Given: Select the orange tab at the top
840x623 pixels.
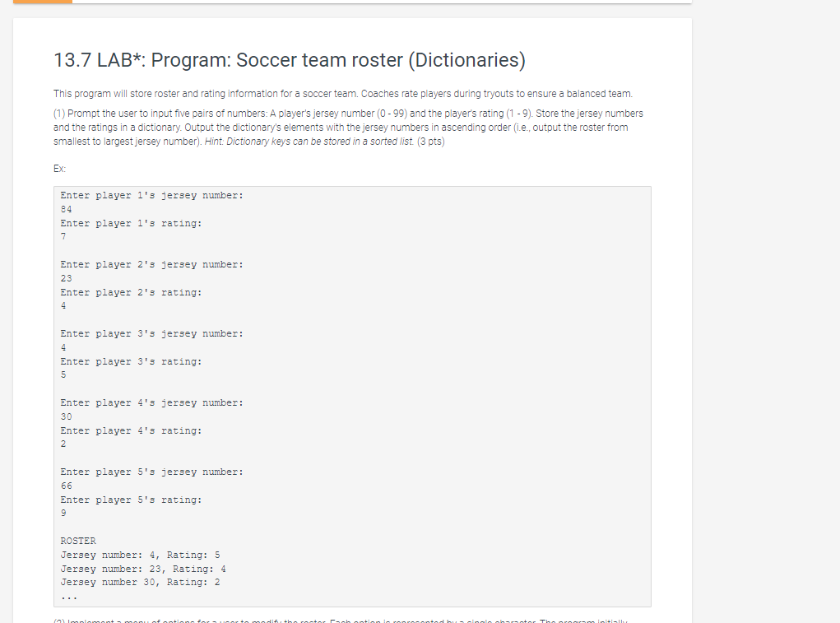Looking at the screenshot, I should click(41, 3).
